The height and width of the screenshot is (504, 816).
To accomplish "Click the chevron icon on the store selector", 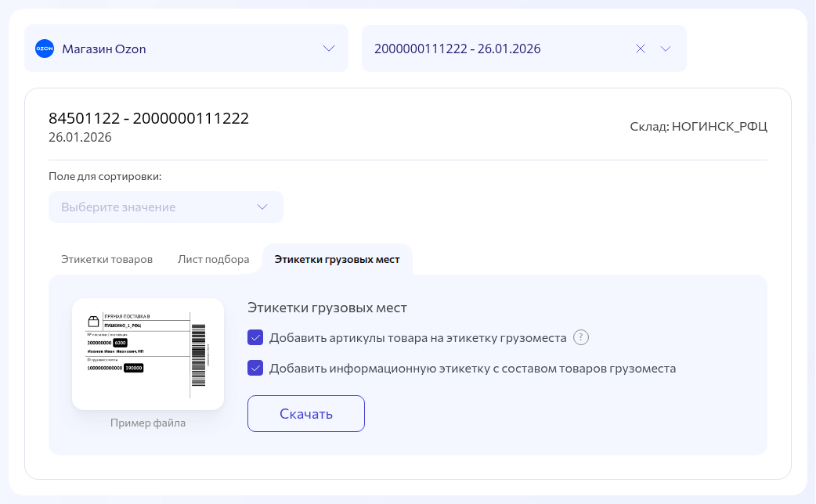I will (329, 49).
